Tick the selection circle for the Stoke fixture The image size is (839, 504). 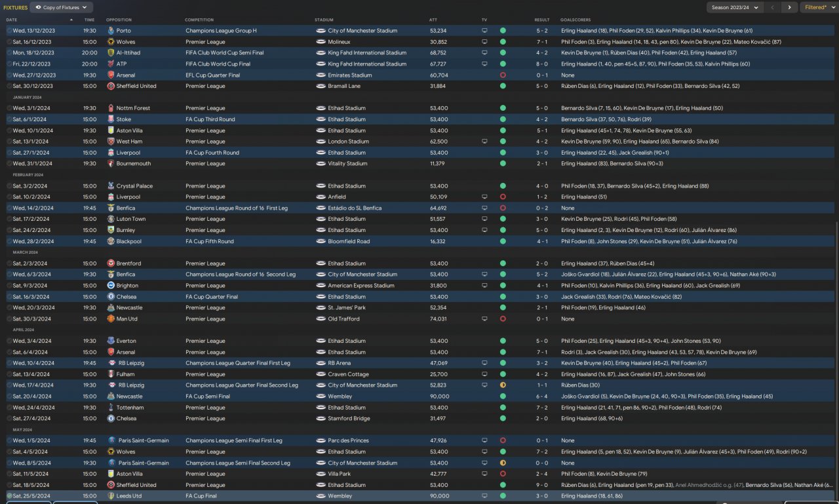click(x=9, y=119)
